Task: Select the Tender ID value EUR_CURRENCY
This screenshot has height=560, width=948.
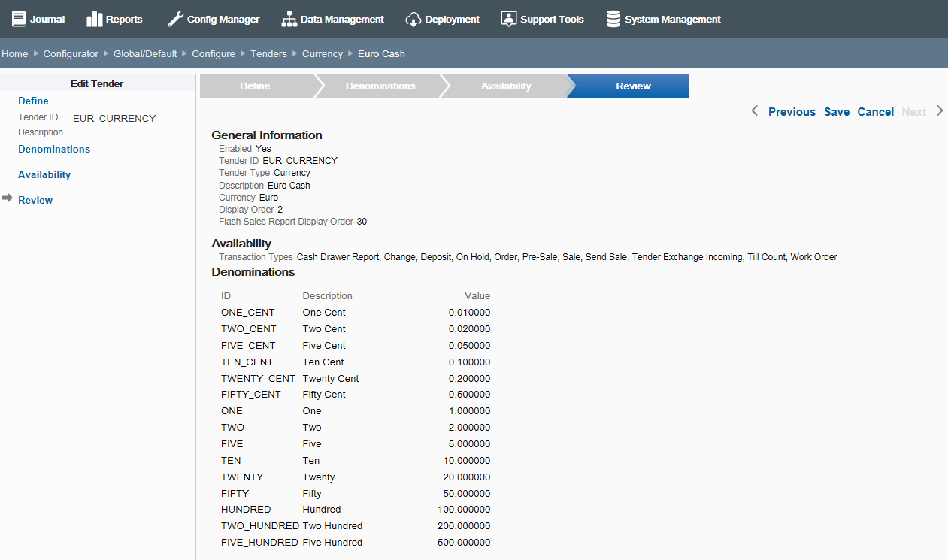Action: [114, 118]
